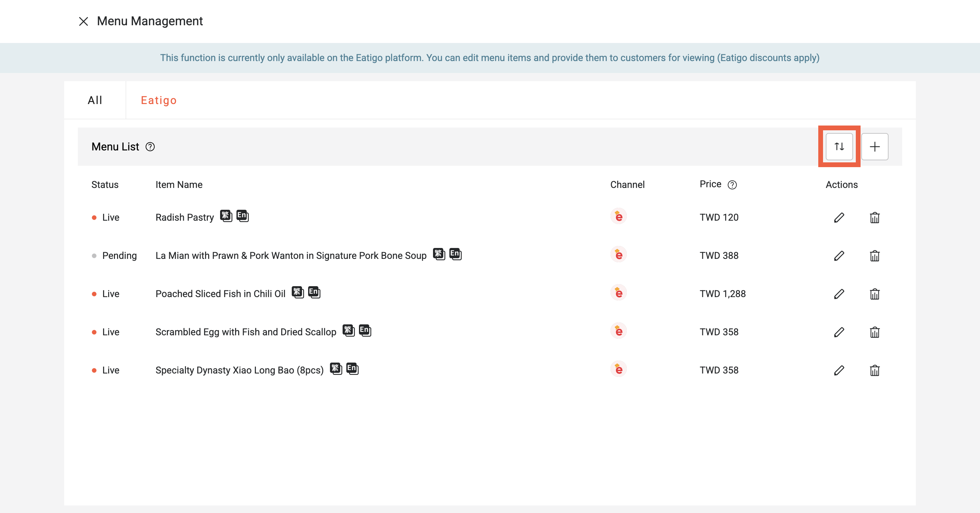Click the Eatigo availability notice banner
The width and height of the screenshot is (980, 513).
tap(490, 58)
